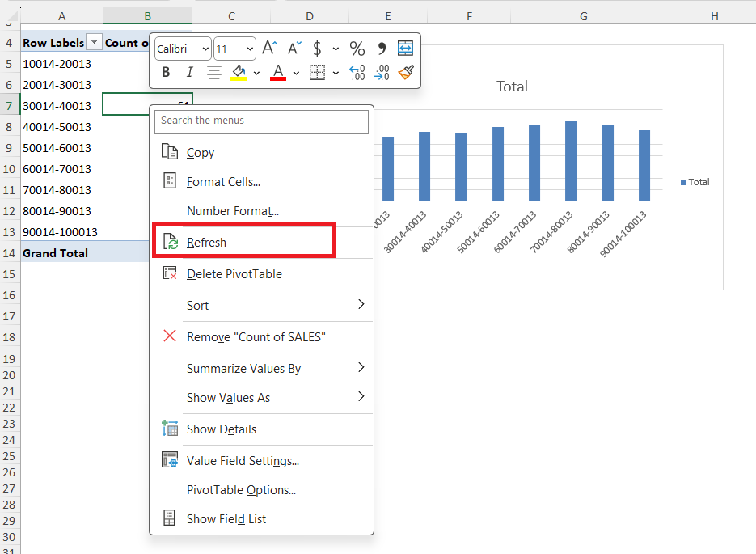
Task: Toggle Italic formatting in mini toolbar
Action: click(x=189, y=72)
